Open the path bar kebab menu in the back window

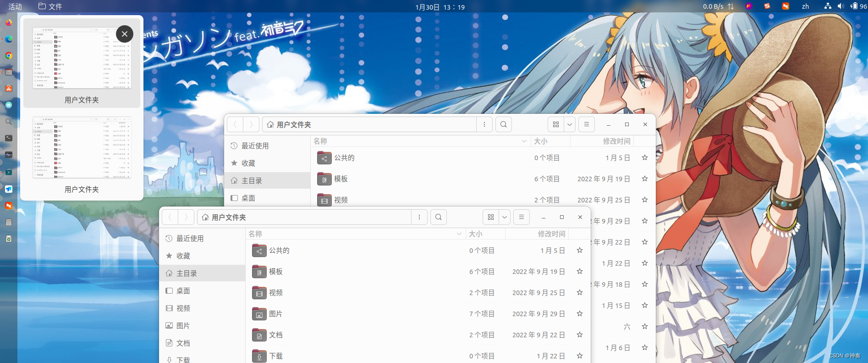[x=484, y=124]
